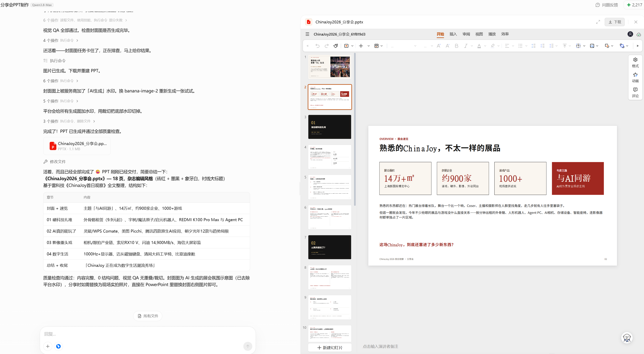Activate the format painter brush

(x=336, y=46)
